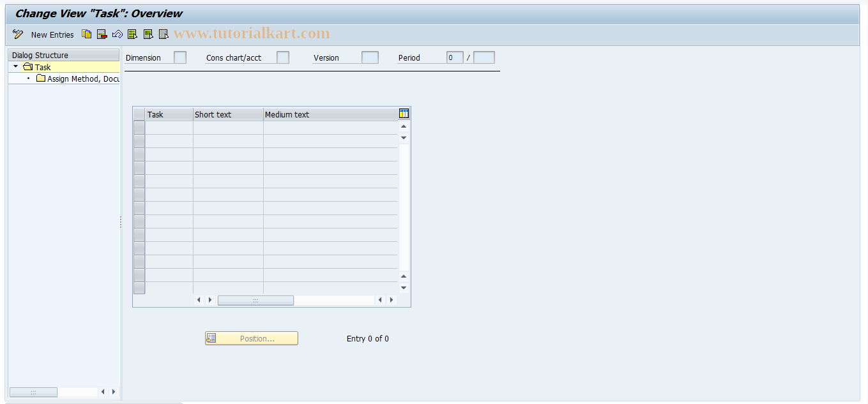Image resolution: width=868 pixels, height=404 pixels.
Task: Click the Dimension input field
Action: pyautogui.click(x=180, y=57)
